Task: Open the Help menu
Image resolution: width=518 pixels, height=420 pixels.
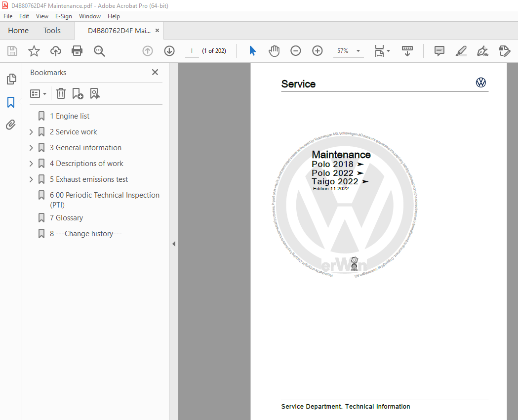Action: tap(114, 16)
